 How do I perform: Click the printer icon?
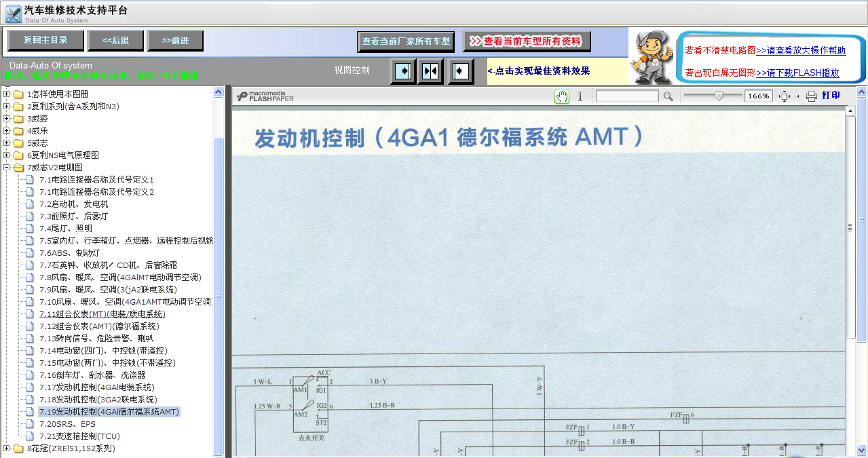[x=811, y=96]
